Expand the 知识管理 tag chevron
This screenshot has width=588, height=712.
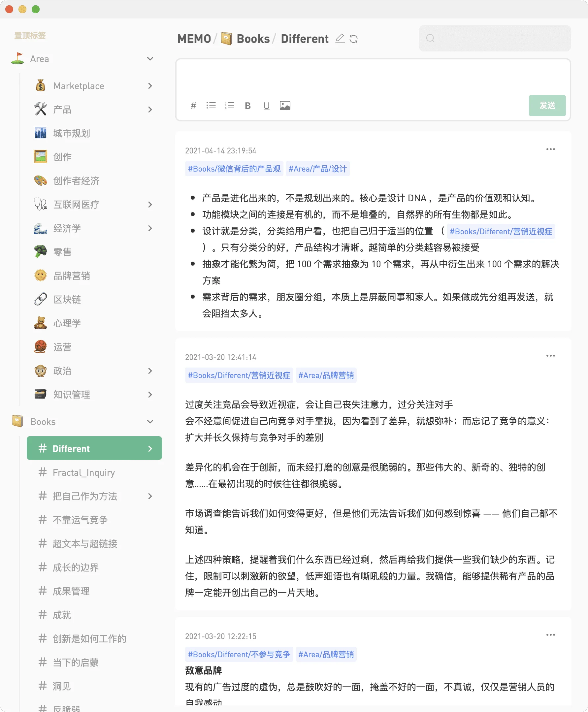point(150,395)
